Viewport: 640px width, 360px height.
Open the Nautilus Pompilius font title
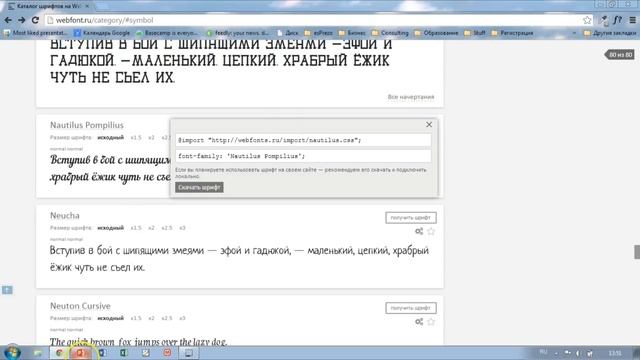87,125
